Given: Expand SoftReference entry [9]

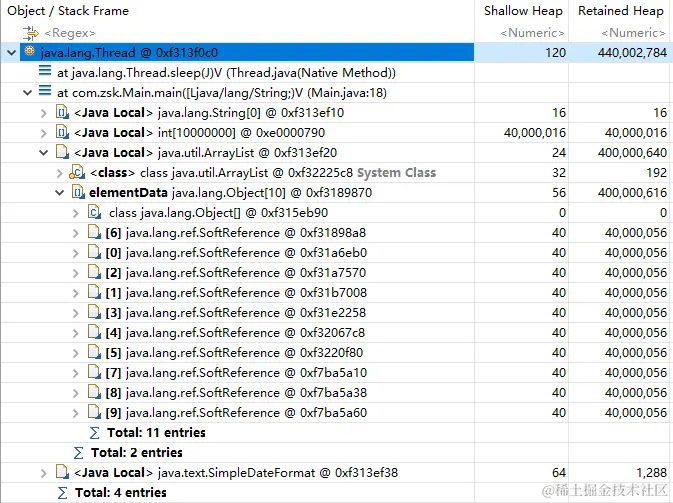Looking at the screenshot, I should [x=76, y=413].
